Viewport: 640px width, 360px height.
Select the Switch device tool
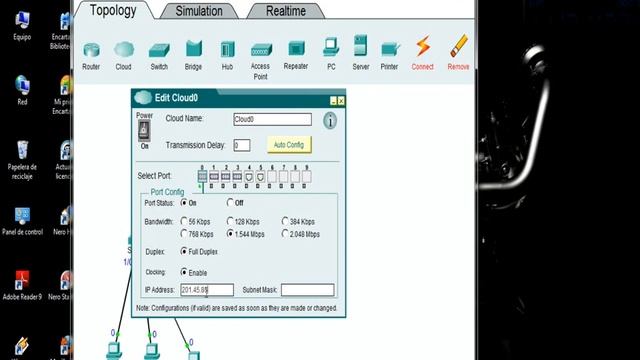pos(159,56)
